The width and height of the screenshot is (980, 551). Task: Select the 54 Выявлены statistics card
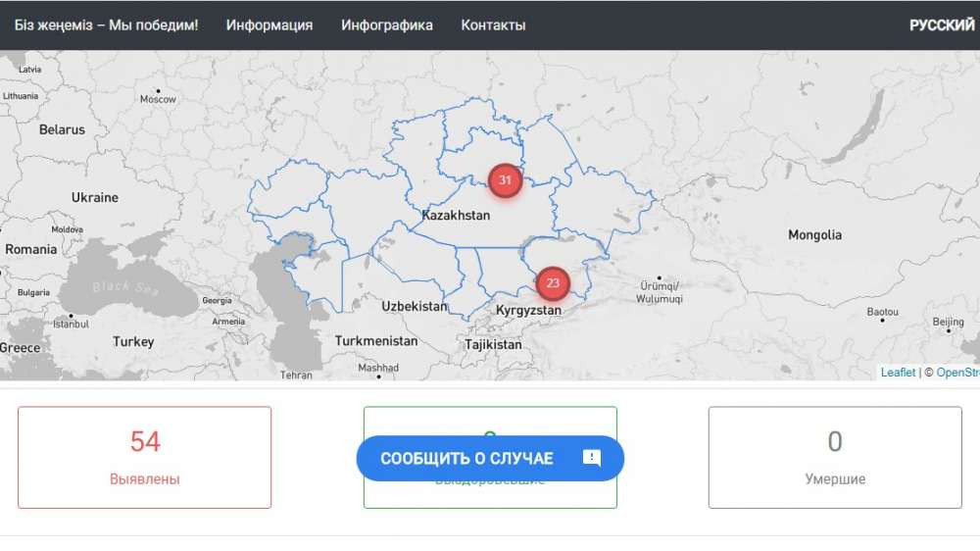coord(145,458)
